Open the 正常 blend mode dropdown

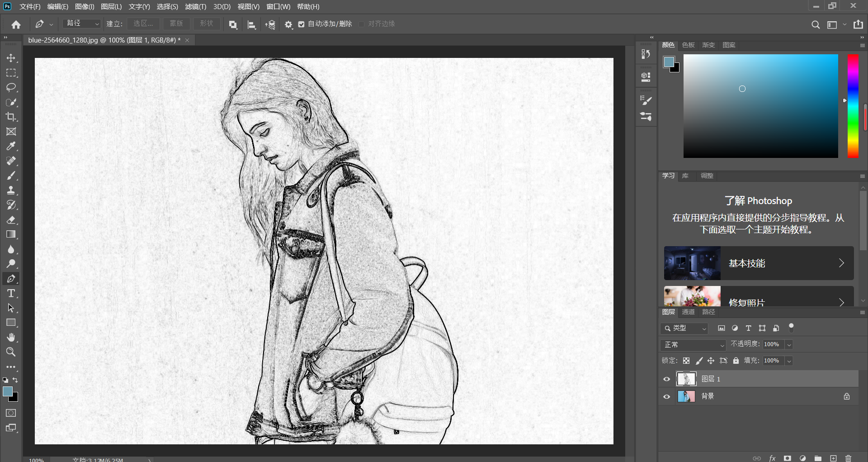693,345
